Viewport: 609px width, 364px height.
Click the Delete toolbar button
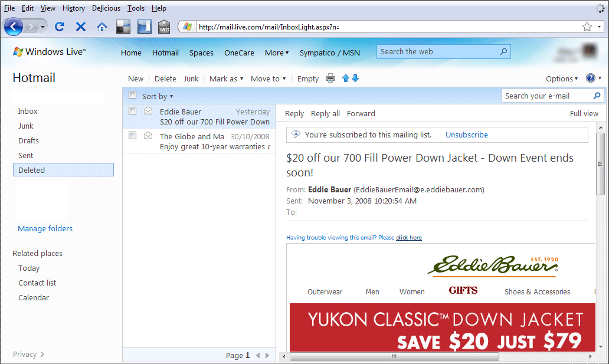pos(165,79)
